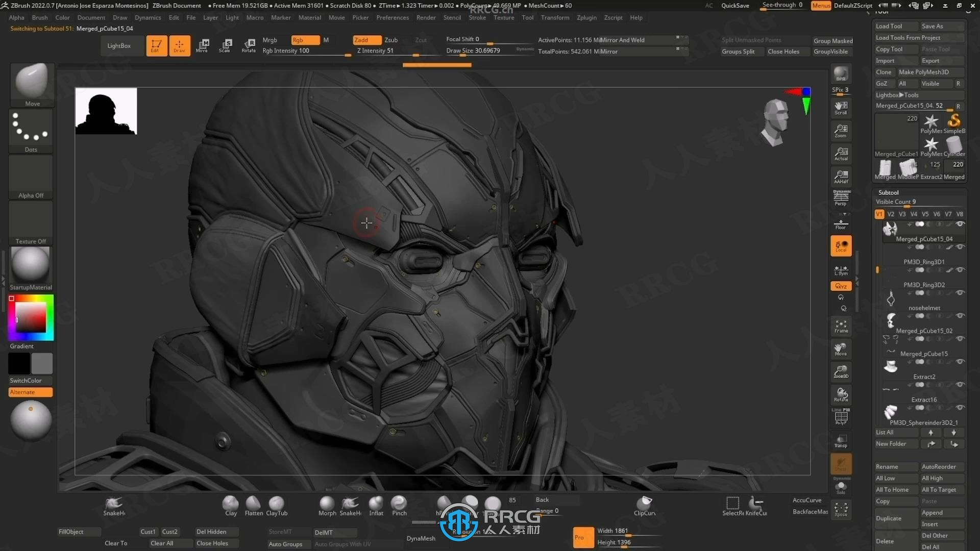Click the Group Masked button

click(832, 40)
